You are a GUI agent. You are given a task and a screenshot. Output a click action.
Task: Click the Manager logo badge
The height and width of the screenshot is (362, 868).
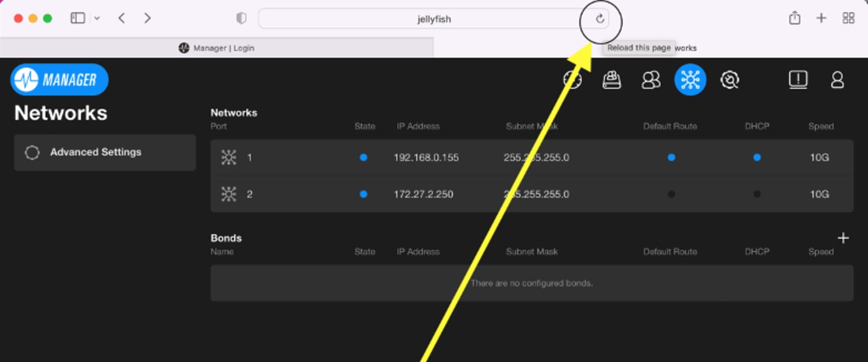point(60,79)
